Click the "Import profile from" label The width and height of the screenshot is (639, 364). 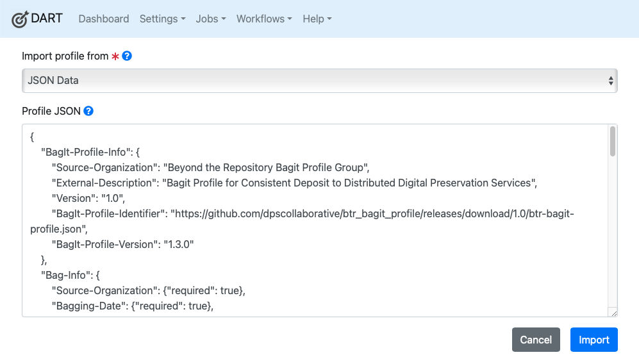[65, 56]
